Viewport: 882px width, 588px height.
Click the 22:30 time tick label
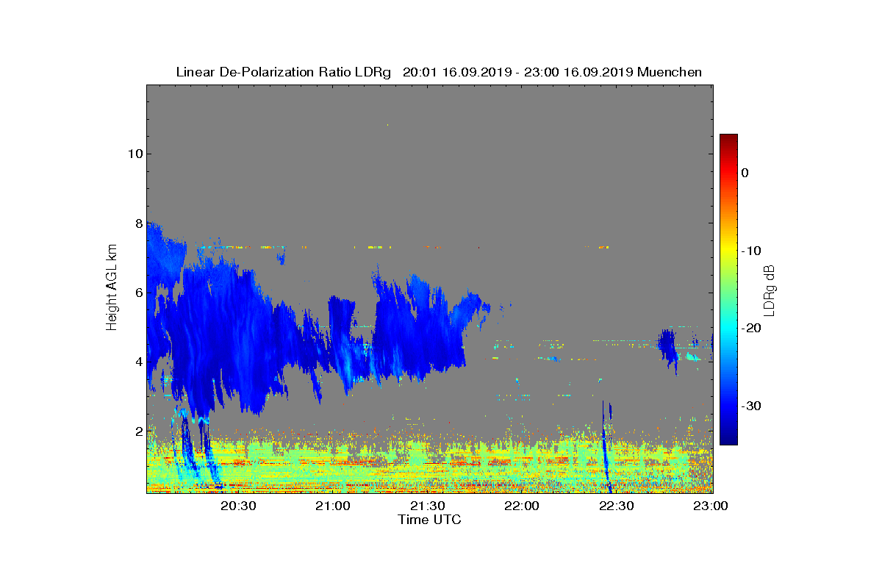coord(617,506)
